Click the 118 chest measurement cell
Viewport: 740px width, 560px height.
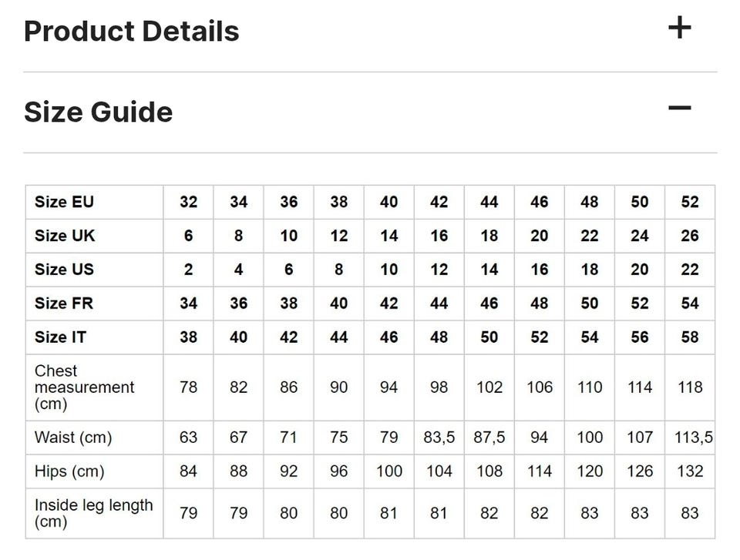tap(690, 387)
